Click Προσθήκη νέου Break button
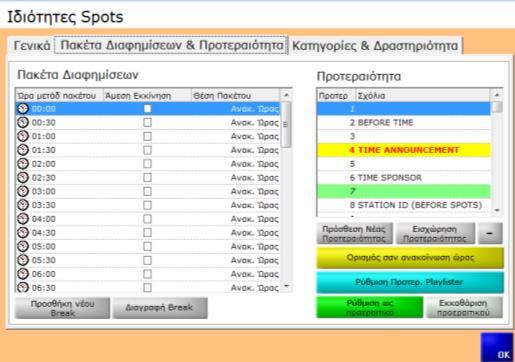The width and height of the screenshot is (515, 362). (62, 308)
